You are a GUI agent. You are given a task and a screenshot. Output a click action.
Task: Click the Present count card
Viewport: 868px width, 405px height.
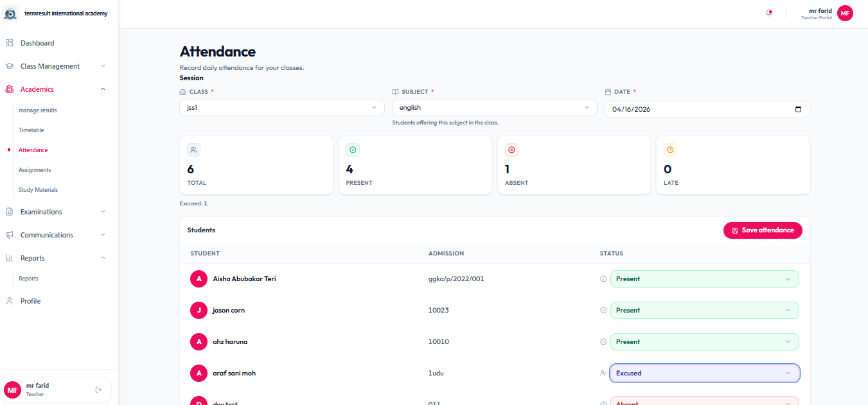point(416,165)
